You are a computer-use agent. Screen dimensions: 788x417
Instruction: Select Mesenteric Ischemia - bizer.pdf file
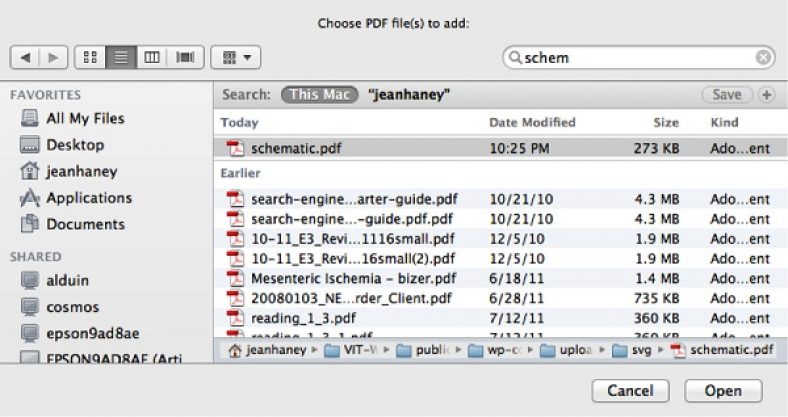coord(501,278)
